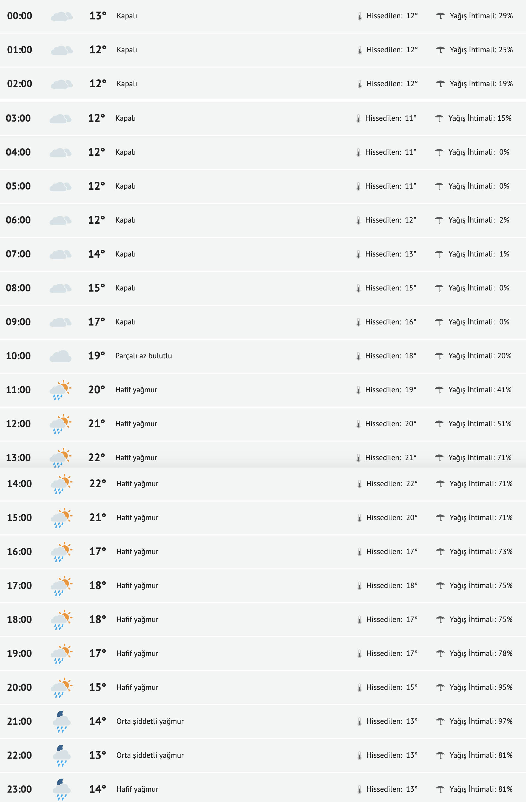Click "Hissedilen: 22°" in 14:00 row

[x=391, y=484]
